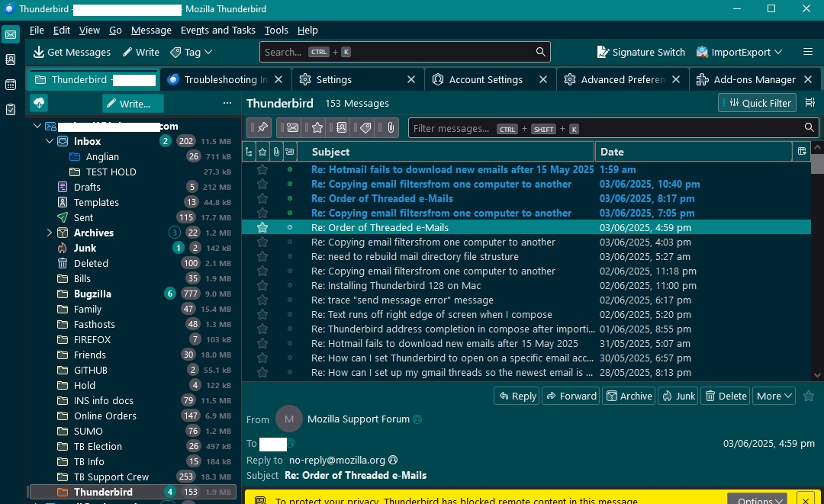
Task: Open the hamburger application menu
Action: tap(808, 52)
